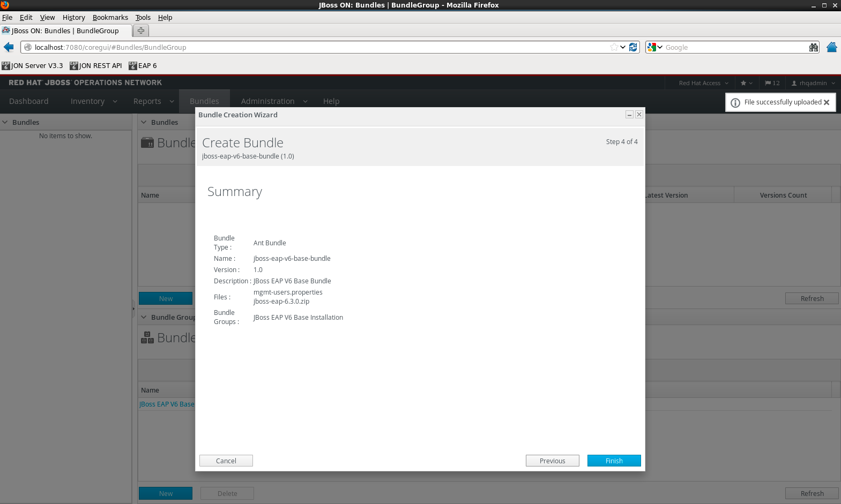Toggle sidebar with the splitter handle
This screenshot has height=504, width=841.
coord(134,309)
